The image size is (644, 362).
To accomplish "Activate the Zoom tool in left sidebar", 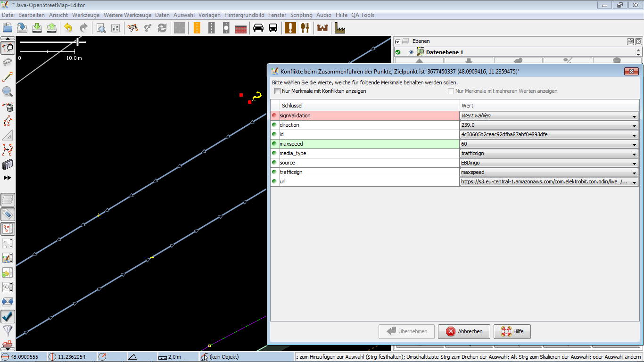I will (8, 91).
